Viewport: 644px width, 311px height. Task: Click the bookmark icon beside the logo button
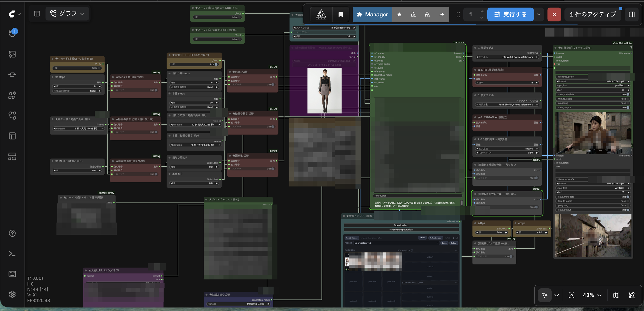tap(340, 15)
